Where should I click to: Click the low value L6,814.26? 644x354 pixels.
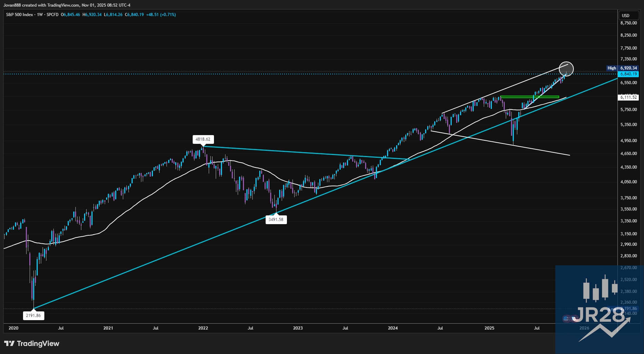(113, 15)
